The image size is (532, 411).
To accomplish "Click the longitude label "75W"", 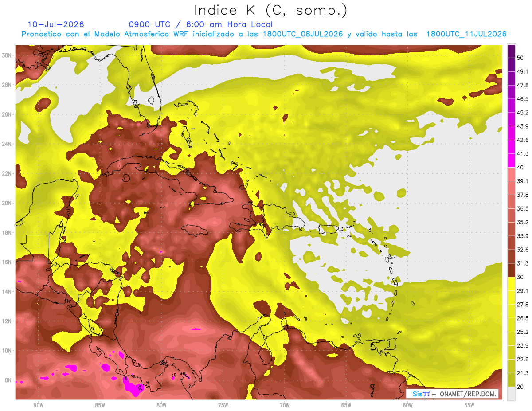I will (x=223, y=405).
